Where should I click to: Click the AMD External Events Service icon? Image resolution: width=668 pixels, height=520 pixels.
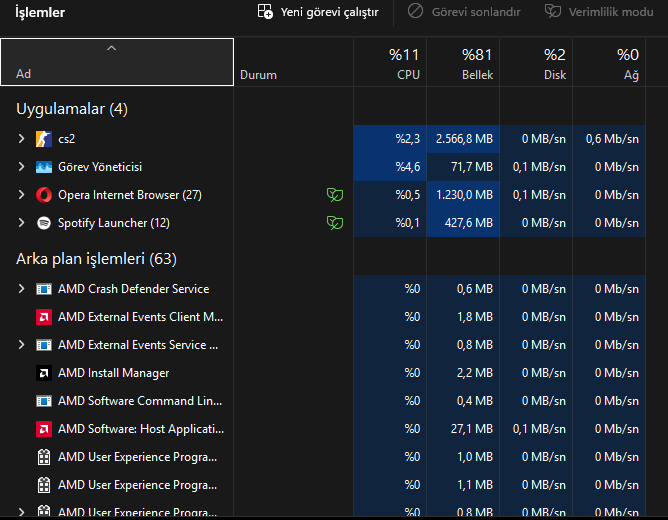(44, 345)
